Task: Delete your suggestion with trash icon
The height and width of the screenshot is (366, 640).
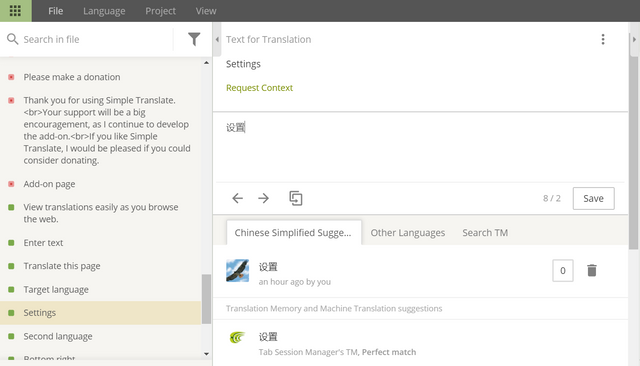Action: [592, 271]
